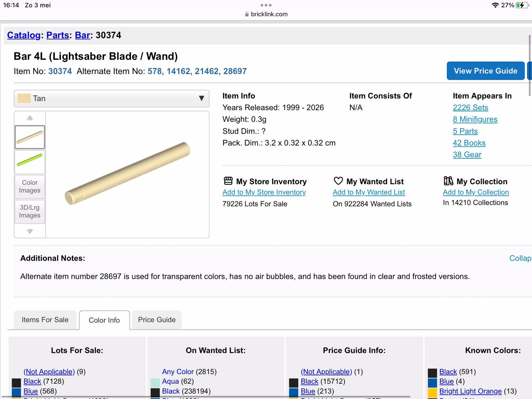Click Any Color under On Wanted List
This screenshot has width=532, height=399.
pyautogui.click(x=178, y=371)
